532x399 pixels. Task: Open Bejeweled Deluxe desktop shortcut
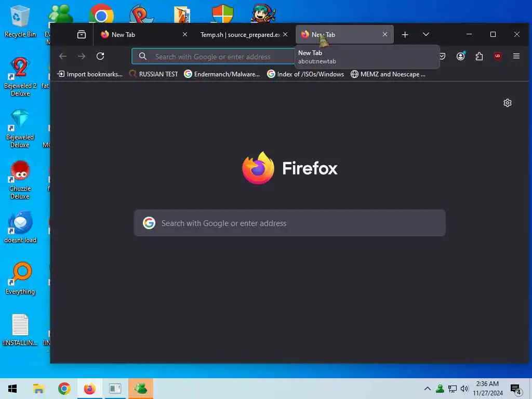[20, 129]
